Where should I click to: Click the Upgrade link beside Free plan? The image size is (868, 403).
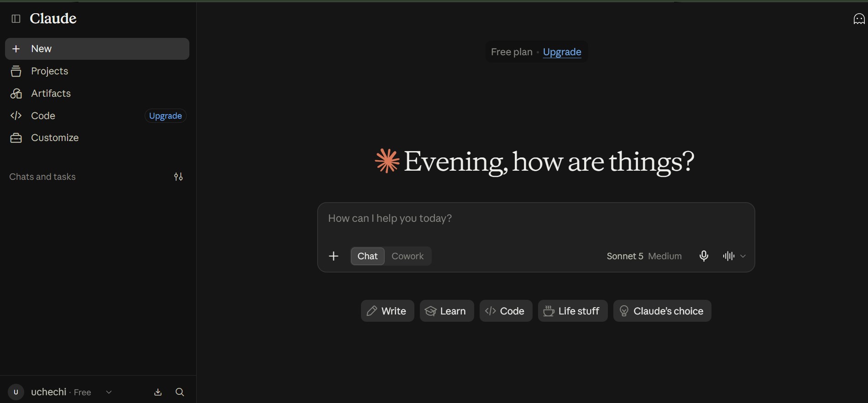562,52
